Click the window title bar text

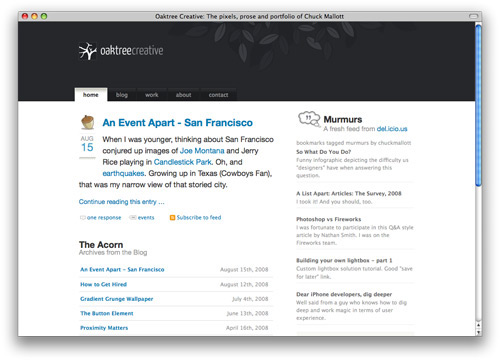249,16
